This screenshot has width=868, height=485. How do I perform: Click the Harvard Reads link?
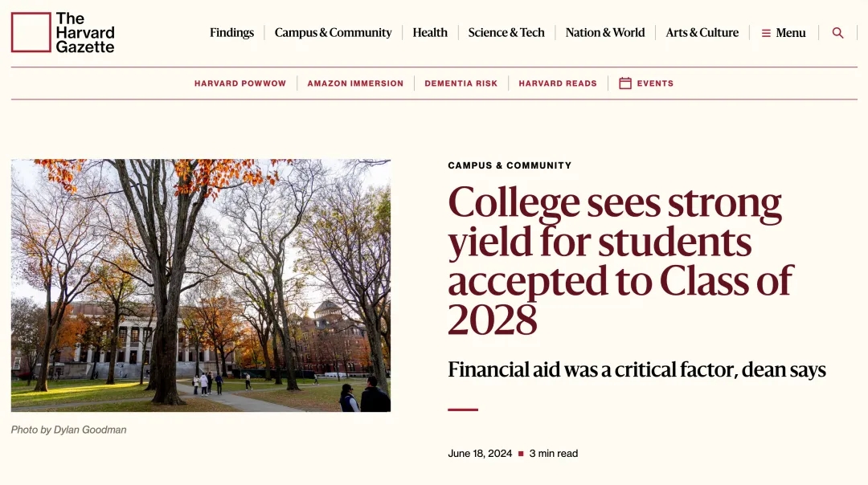click(x=558, y=84)
